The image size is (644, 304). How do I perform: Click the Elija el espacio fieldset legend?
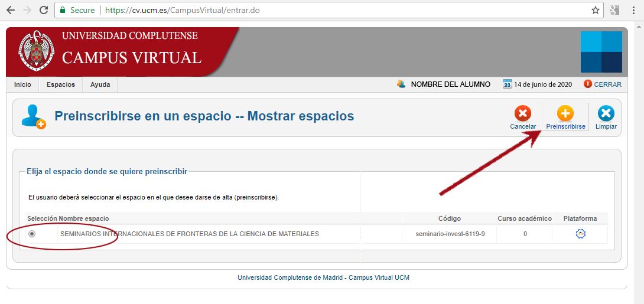click(107, 172)
